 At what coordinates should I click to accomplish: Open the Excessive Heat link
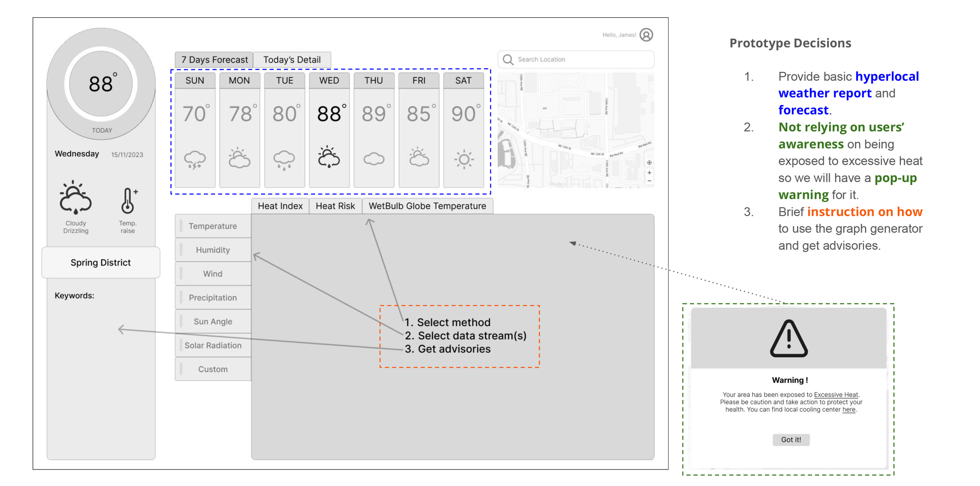[836, 395]
